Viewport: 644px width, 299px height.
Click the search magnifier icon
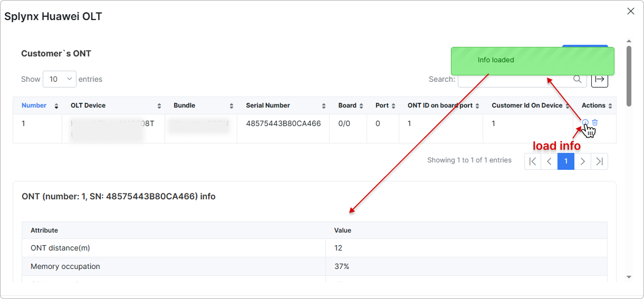578,79
